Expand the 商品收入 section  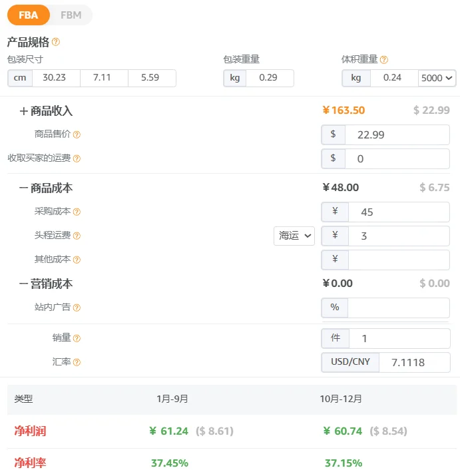click(24, 111)
